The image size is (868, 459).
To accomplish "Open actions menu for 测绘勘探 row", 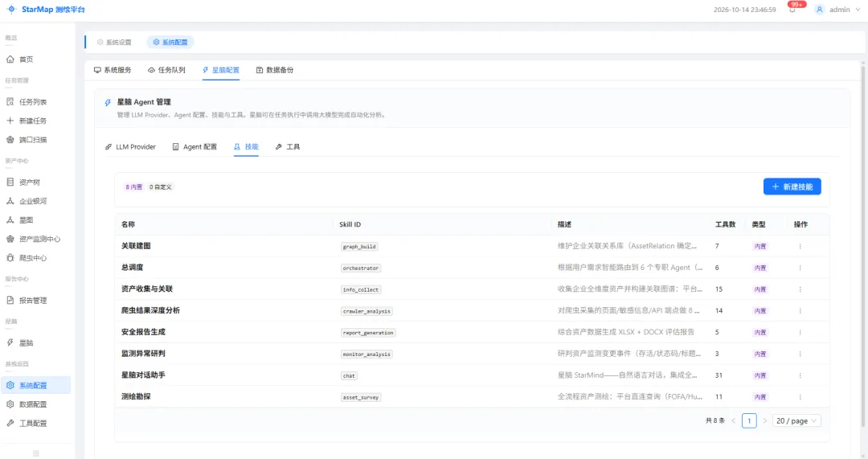I will (800, 397).
